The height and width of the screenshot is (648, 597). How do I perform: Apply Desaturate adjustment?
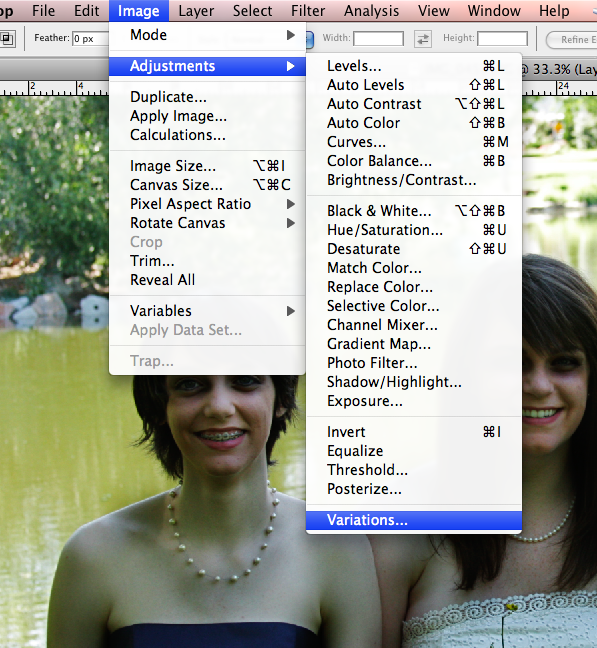414,249
